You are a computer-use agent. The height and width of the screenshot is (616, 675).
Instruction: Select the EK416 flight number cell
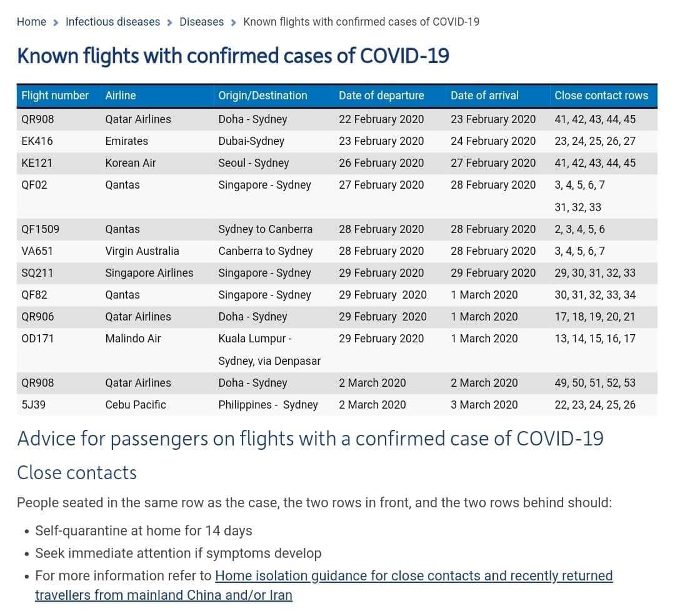tap(37, 141)
